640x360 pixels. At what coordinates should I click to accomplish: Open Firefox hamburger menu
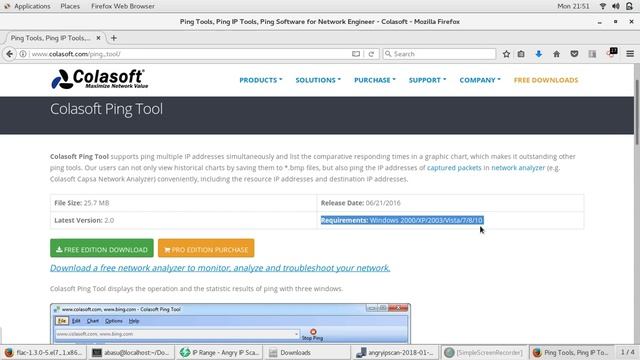click(630, 54)
